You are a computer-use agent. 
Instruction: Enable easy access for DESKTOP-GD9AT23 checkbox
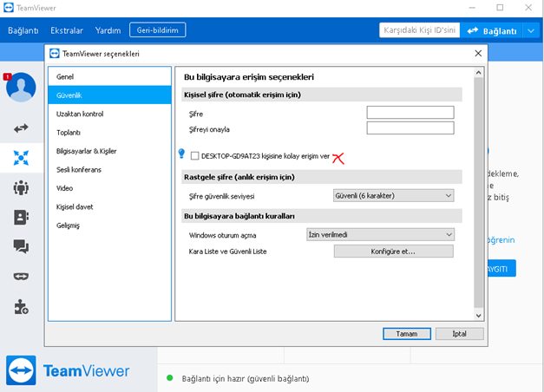point(194,156)
